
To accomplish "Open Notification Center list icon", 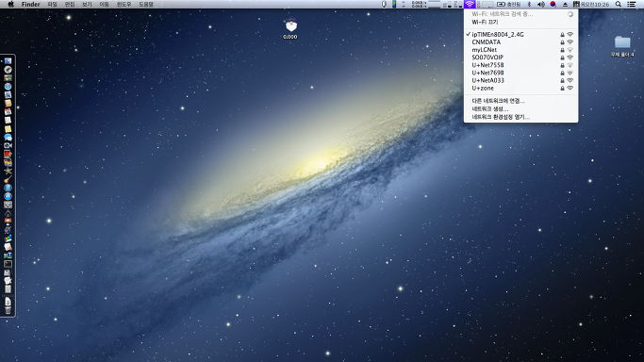I will [631, 4].
